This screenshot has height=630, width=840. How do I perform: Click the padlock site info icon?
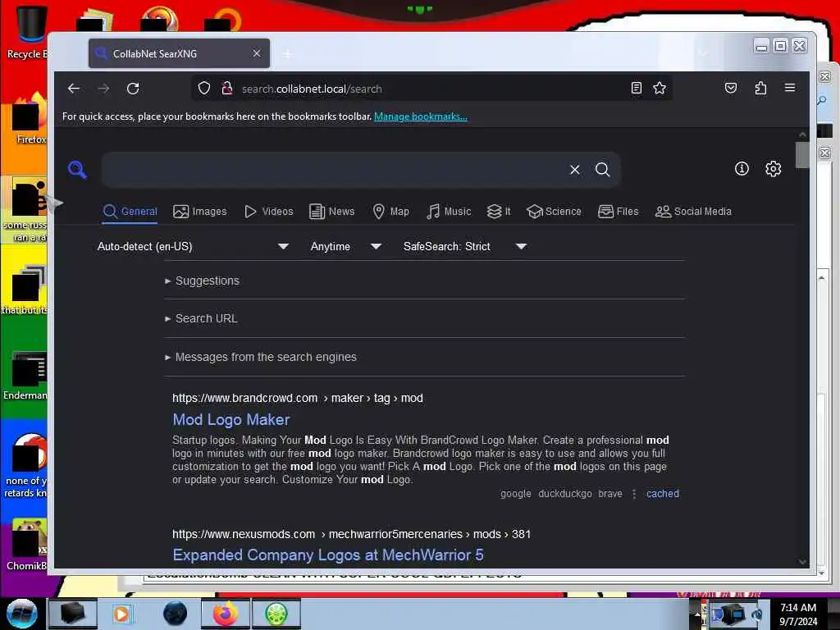pyautogui.click(x=227, y=88)
